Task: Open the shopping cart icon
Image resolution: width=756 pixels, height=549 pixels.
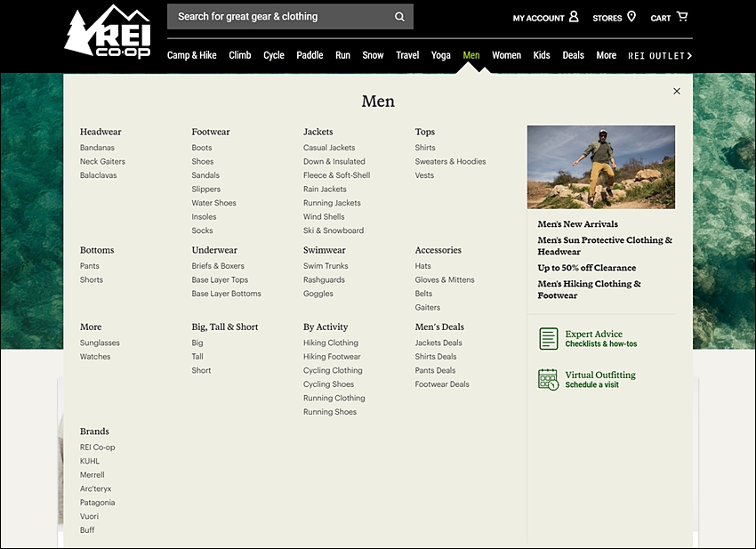Action: [682, 16]
